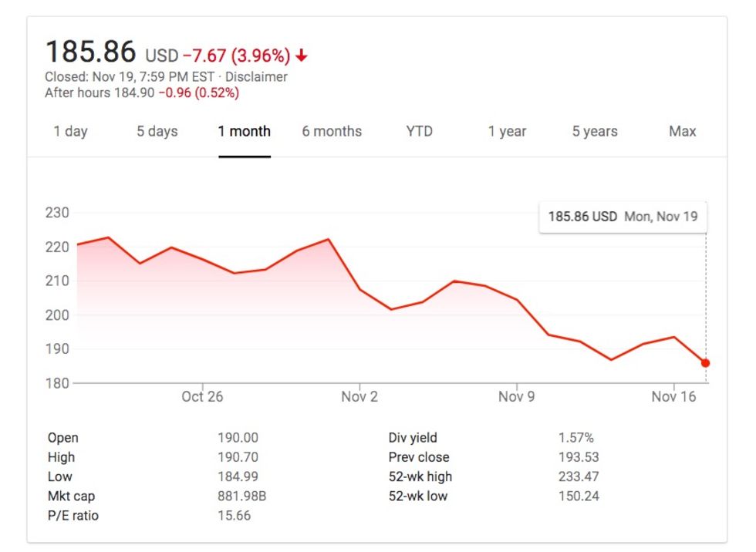Click the Nov 16 axis date label
The width and height of the screenshot is (756, 552).
[x=673, y=396]
